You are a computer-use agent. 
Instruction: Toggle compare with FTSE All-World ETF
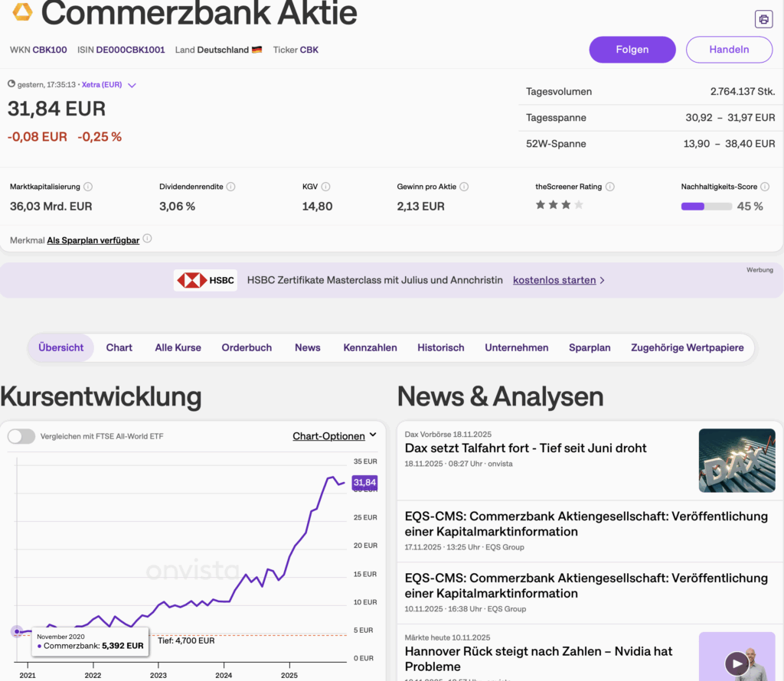21,436
